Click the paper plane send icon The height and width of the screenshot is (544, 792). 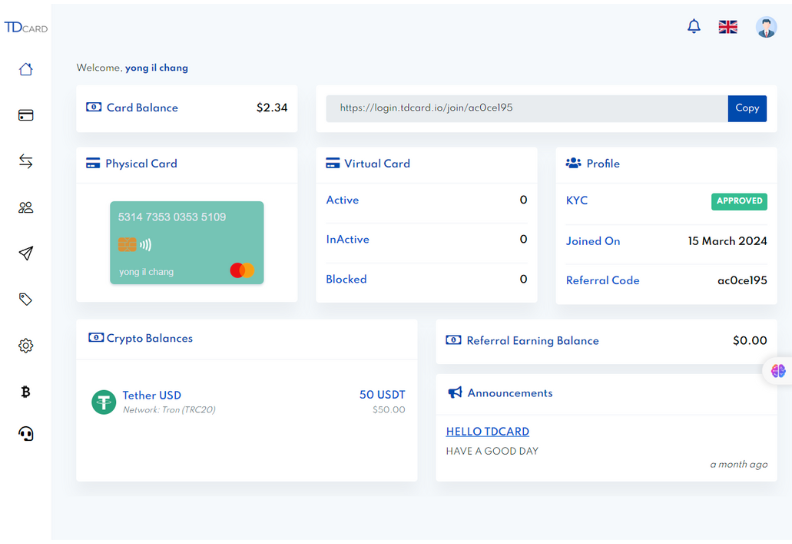pos(26,253)
